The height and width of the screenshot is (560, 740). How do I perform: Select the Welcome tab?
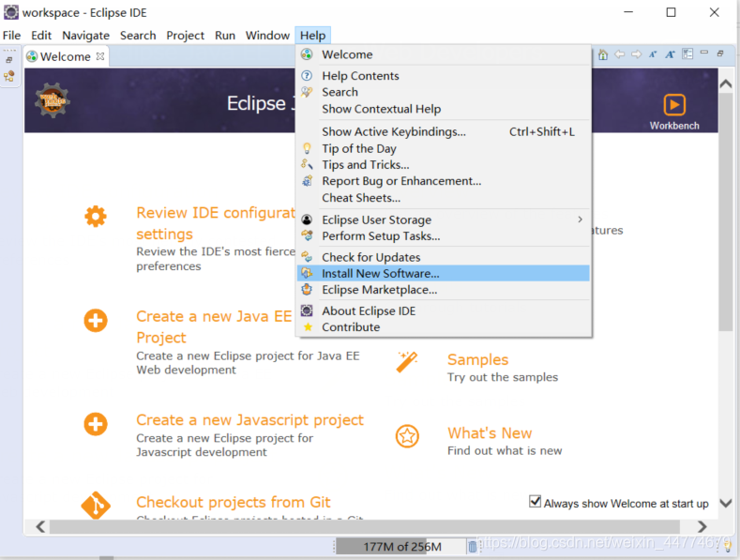pos(65,56)
